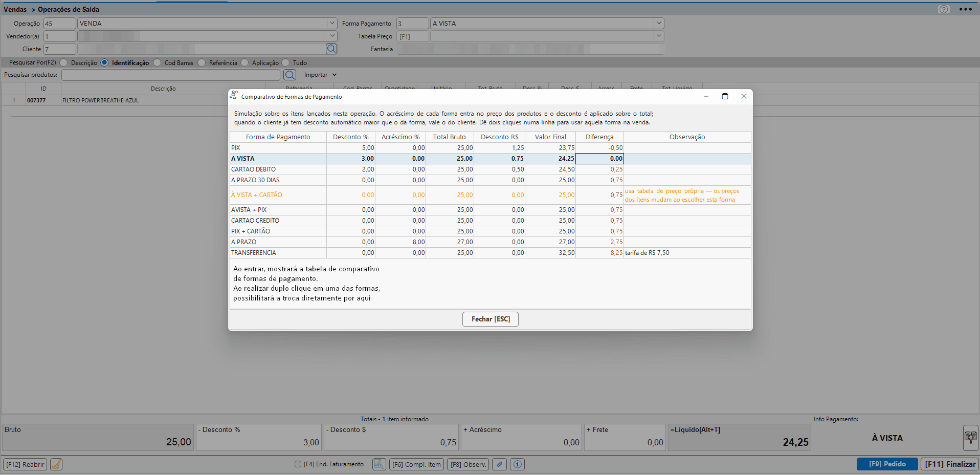Select the orange À VISTA + CARTÃO row

pyautogui.click(x=491, y=195)
